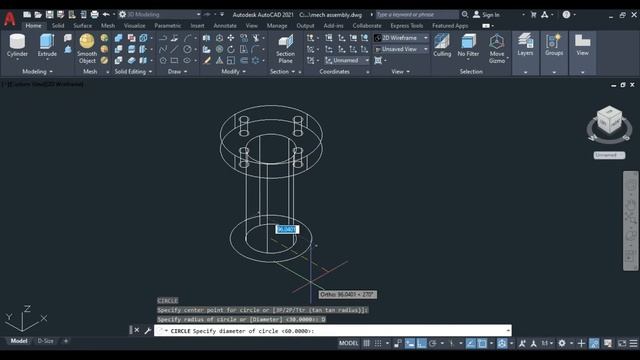Open the workspace switching gear icon
Image resolution: width=640 pixels, height=360 pixels.
(562, 343)
